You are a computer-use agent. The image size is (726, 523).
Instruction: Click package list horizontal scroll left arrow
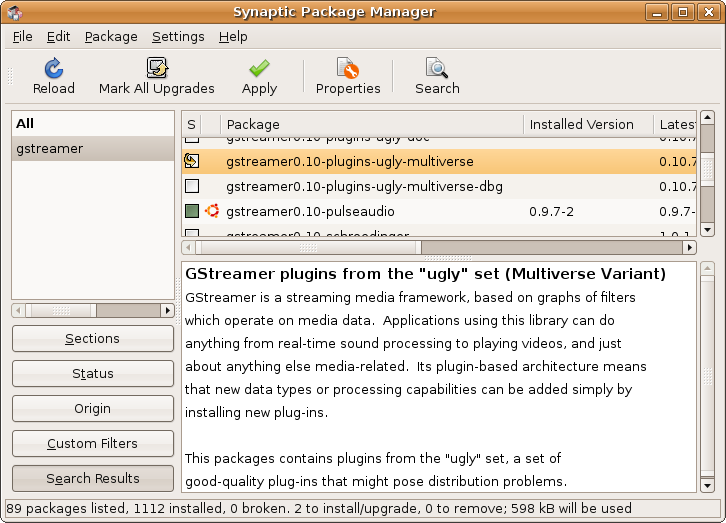pyautogui.click(x=188, y=248)
